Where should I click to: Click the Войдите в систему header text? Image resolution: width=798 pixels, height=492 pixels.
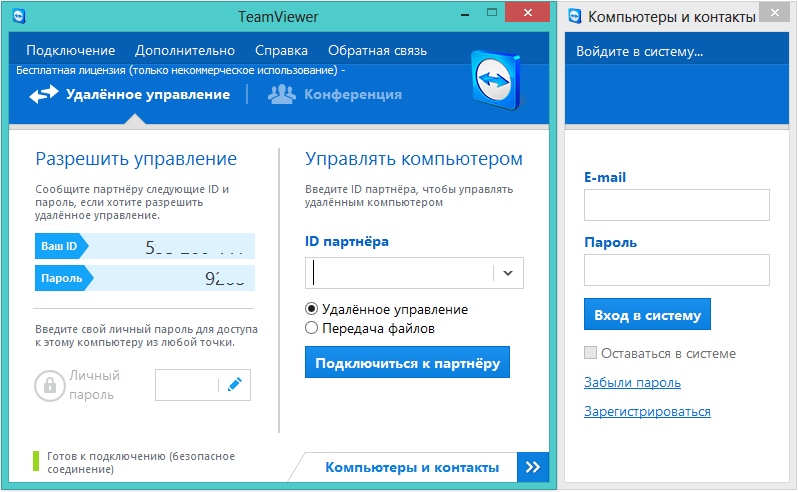[x=639, y=51]
